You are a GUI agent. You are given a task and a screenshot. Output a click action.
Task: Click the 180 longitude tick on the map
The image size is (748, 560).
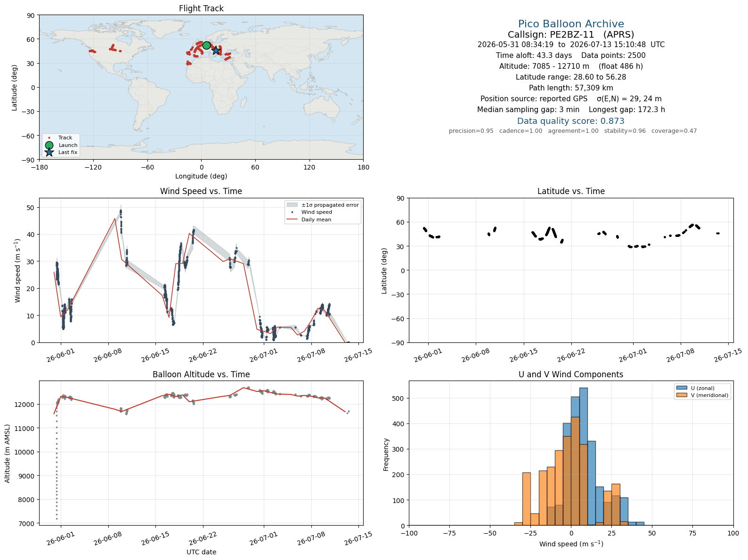coord(363,167)
